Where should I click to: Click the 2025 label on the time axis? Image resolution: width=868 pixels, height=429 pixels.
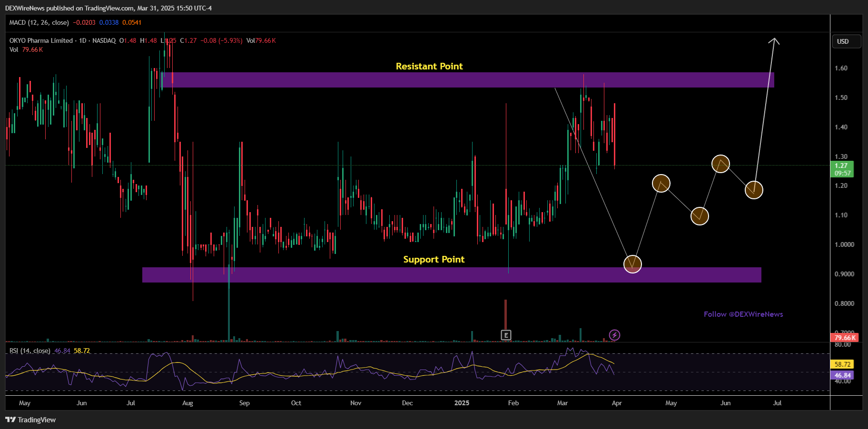462,403
